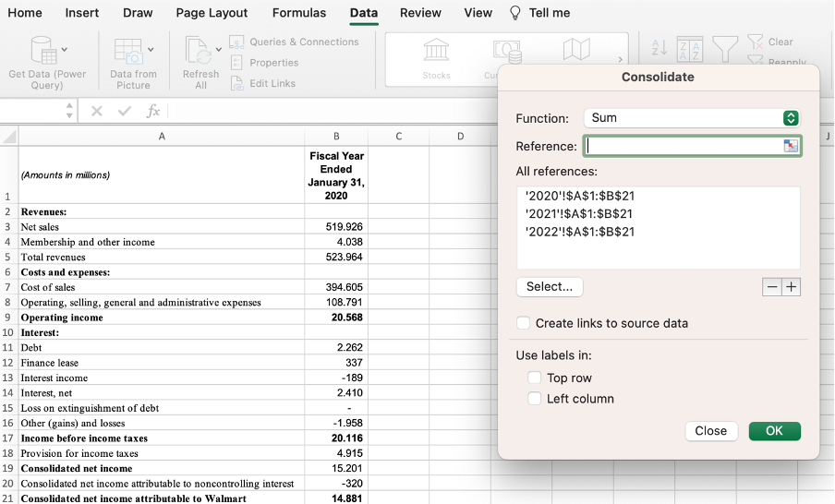The width and height of the screenshot is (835, 504).
Task: Select the '2021'!$A$1:$B$21 reference entry
Action: pyautogui.click(x=579, y=213)
